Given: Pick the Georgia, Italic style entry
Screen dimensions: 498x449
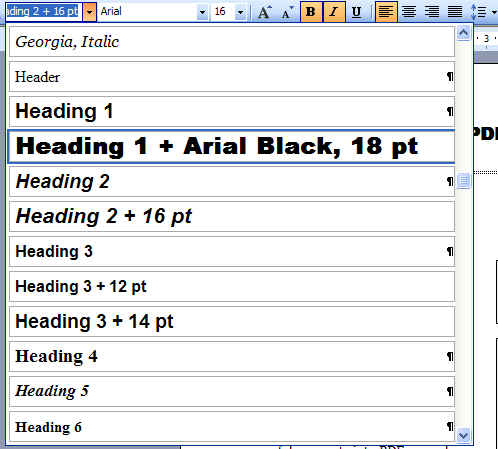Looking at the screenshot, I should pos(232,42).
